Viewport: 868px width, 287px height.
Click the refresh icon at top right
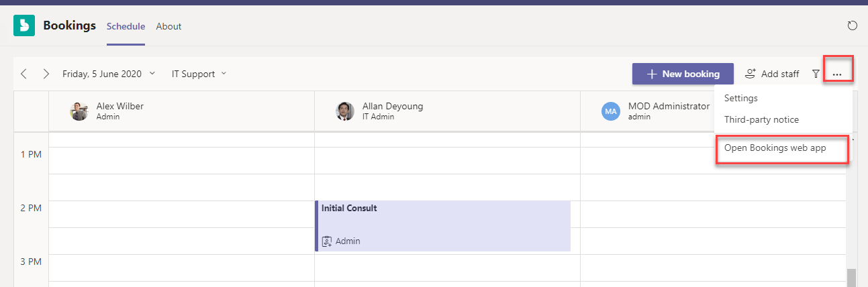[853, 26]
